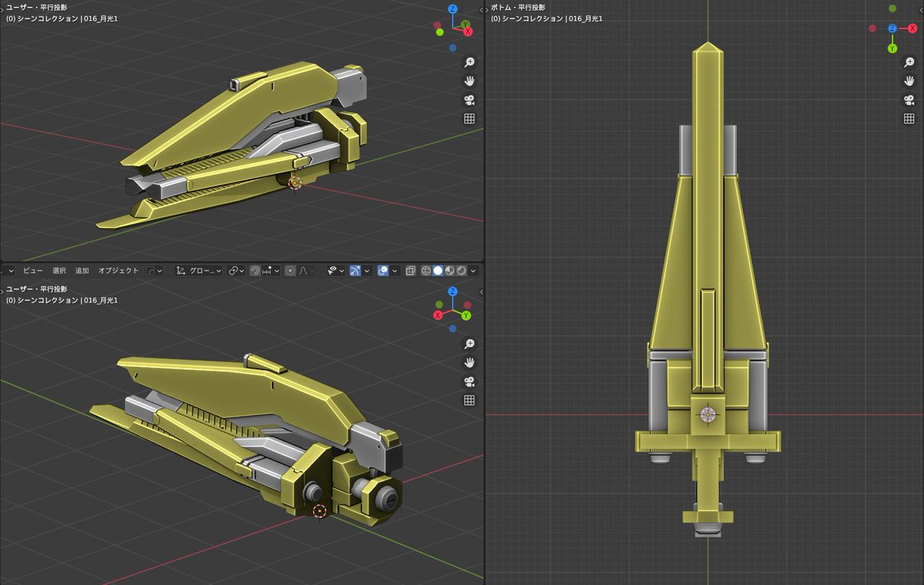Open the dropdown right of オブジェクト menu
This screenshot has width=924, height=585.
(x=154, y=271)
